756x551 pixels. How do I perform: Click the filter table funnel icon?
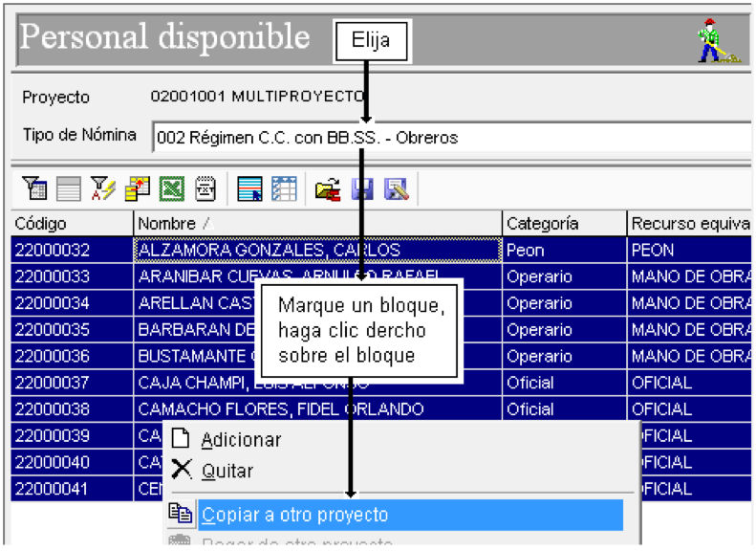coord(34,188)
